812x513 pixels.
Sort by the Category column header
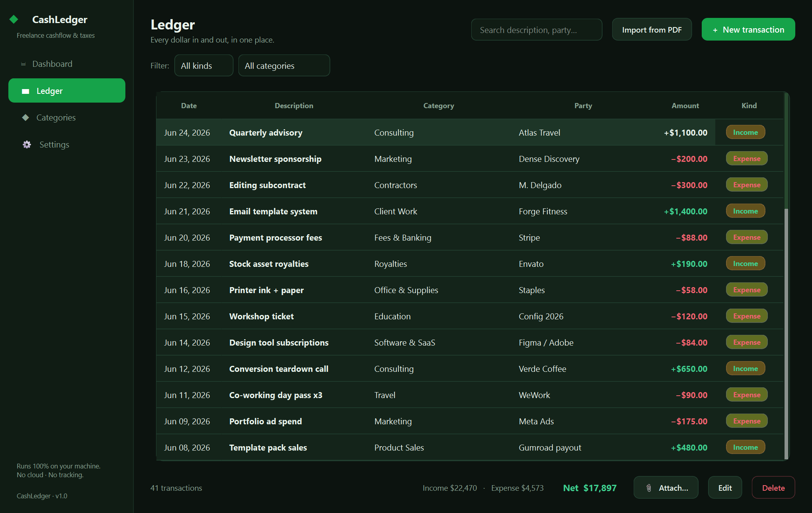point(439,106)
